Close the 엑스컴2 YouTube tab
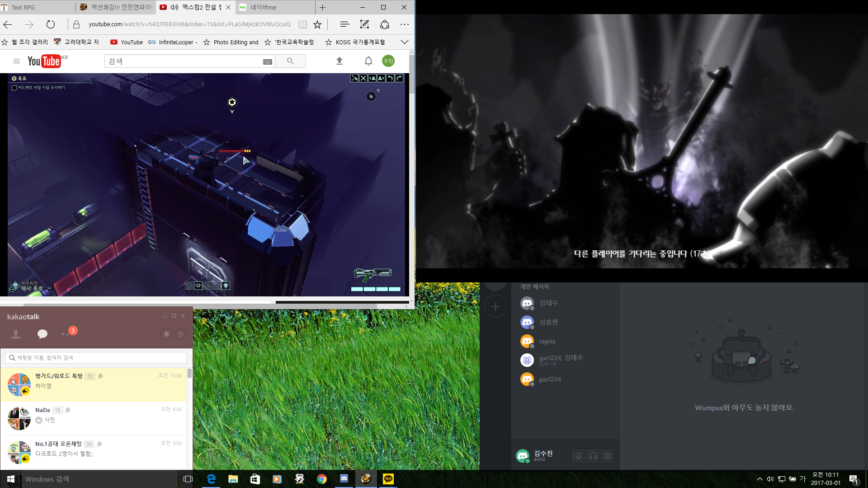 coord(228,7)
